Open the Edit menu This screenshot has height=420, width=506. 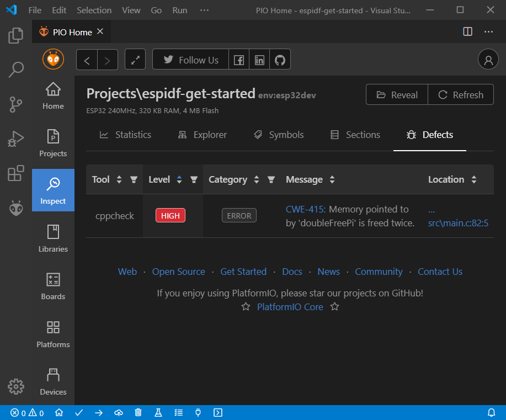[x=59, y=10]
